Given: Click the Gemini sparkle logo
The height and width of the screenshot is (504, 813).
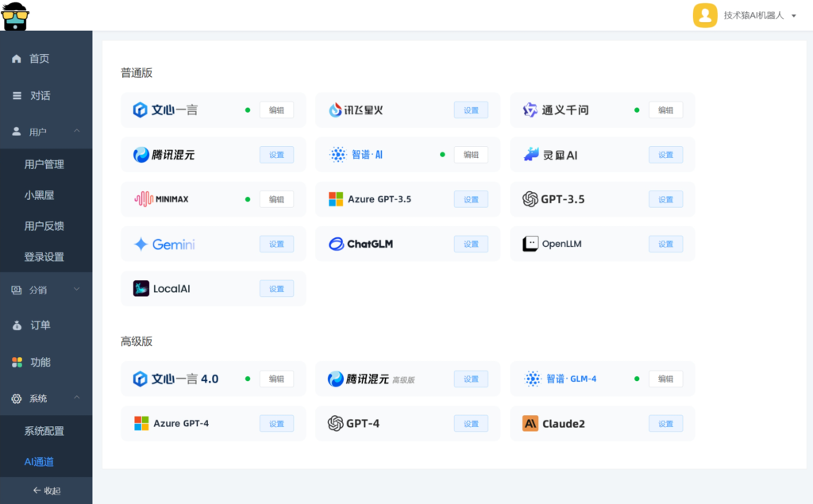Looking at the screenshot, I should (141, 244).
